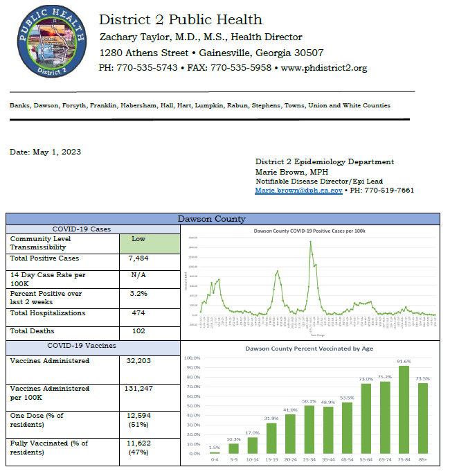
Task: Click Fully Vaccinated value '11,622 (47%)'
Action: 138,448
